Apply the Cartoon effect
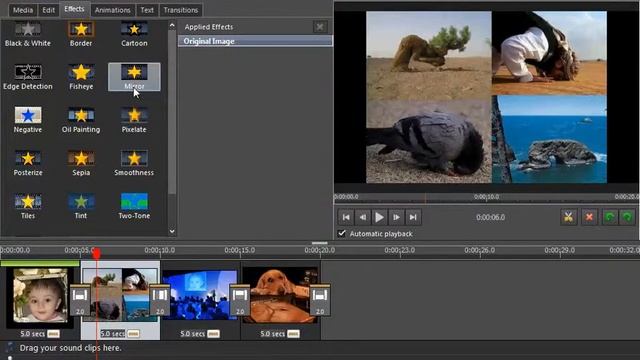 pos(134,34)
